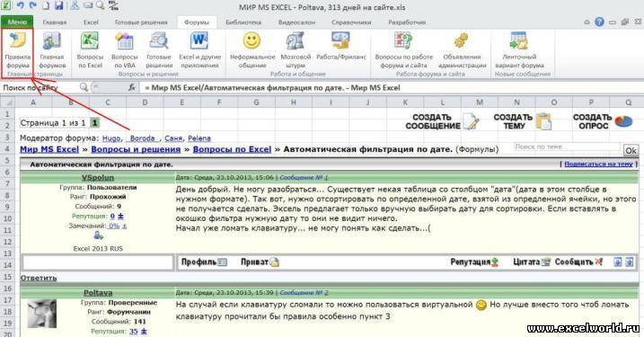Click Сообщение № 2 link
This screenshot has width=644, height=337.
304,293
